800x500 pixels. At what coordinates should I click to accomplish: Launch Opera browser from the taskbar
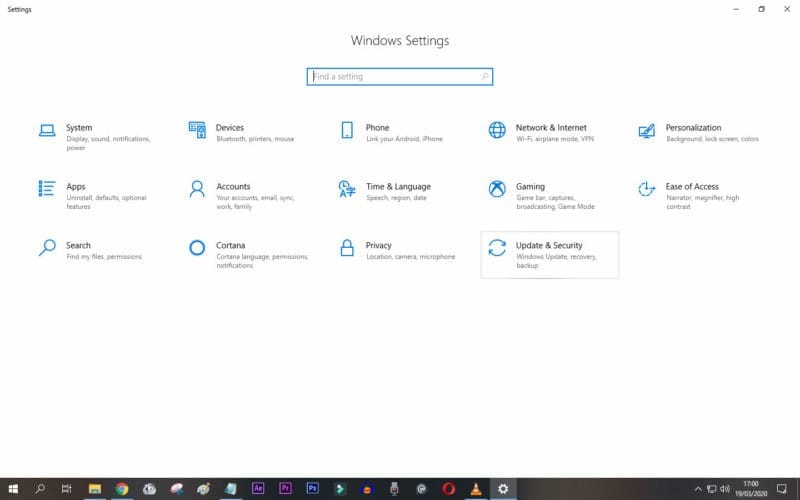(x=448, y=489)
